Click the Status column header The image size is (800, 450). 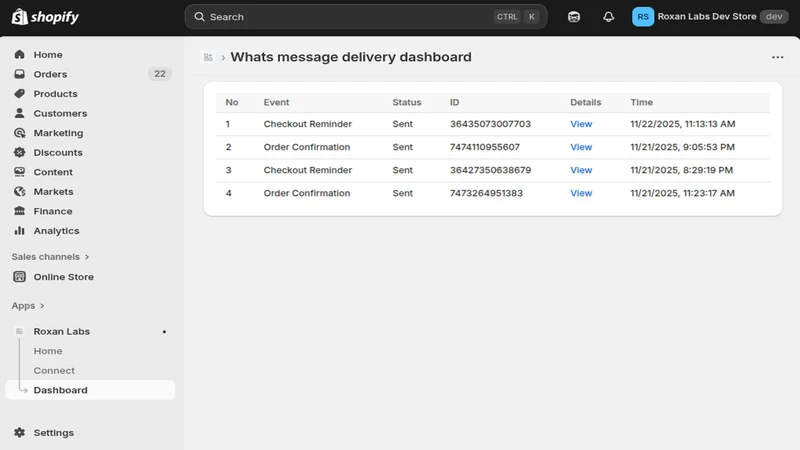tap(407, 102)
